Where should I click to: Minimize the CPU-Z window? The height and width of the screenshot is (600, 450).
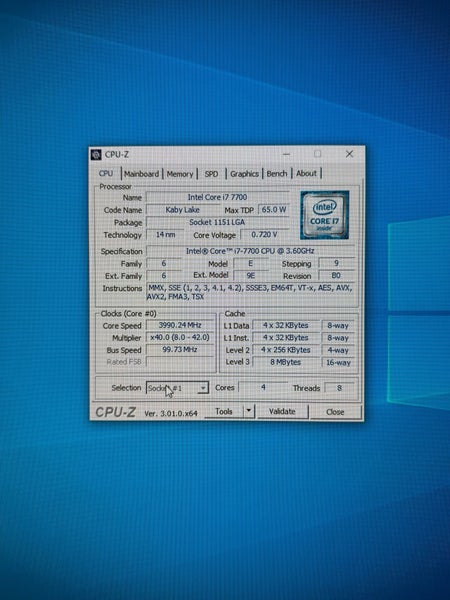pos(286,154)
